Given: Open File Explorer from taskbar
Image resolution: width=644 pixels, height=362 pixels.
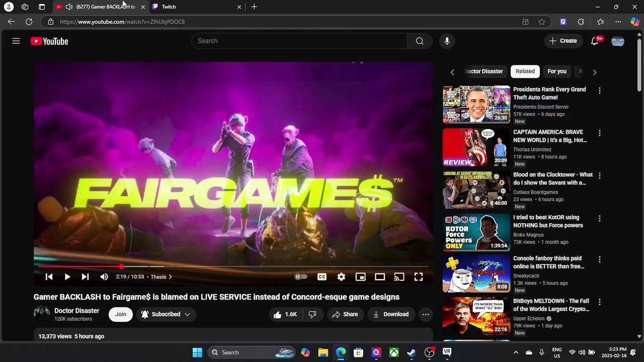Looking at the screenshot, I should pos(323,352).
